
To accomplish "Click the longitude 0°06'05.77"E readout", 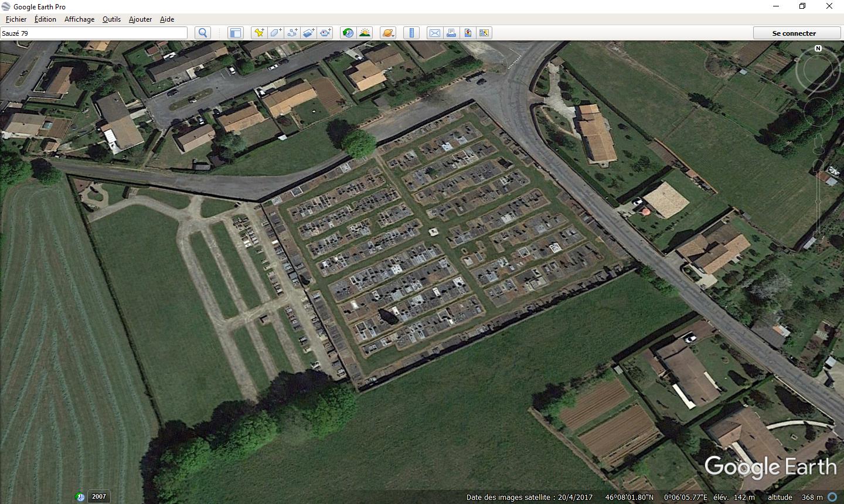I will (687, 498).
